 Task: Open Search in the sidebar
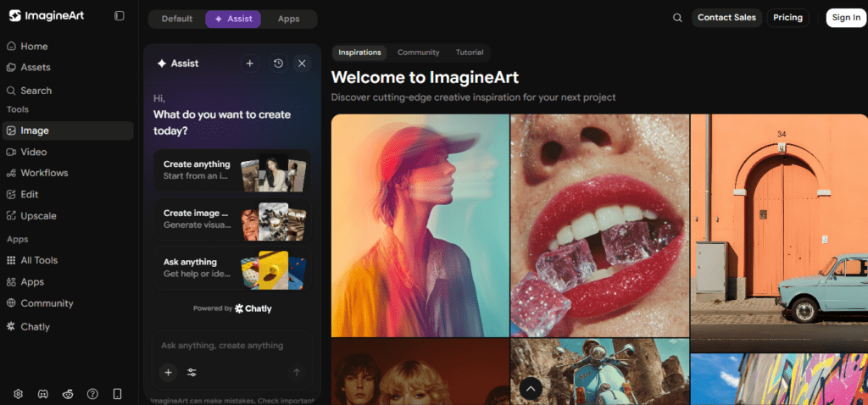(x=66, y=91)
